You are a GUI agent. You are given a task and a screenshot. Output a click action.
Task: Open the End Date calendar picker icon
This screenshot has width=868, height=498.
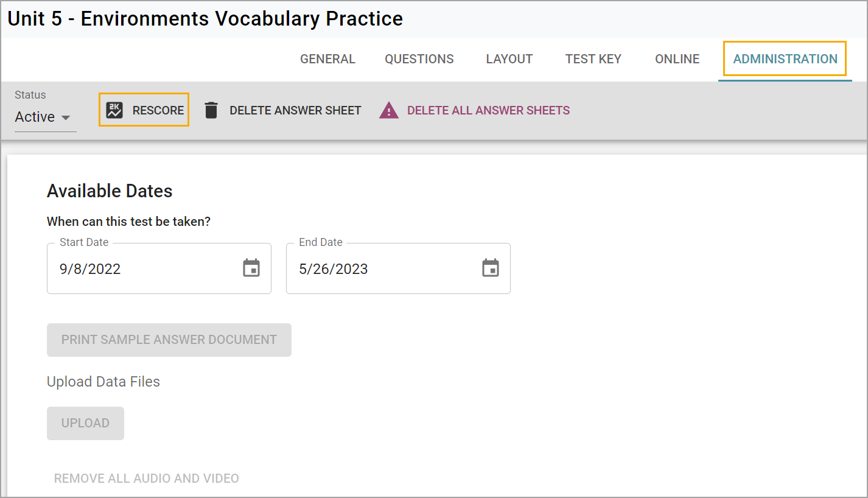[x=491, y=268]
